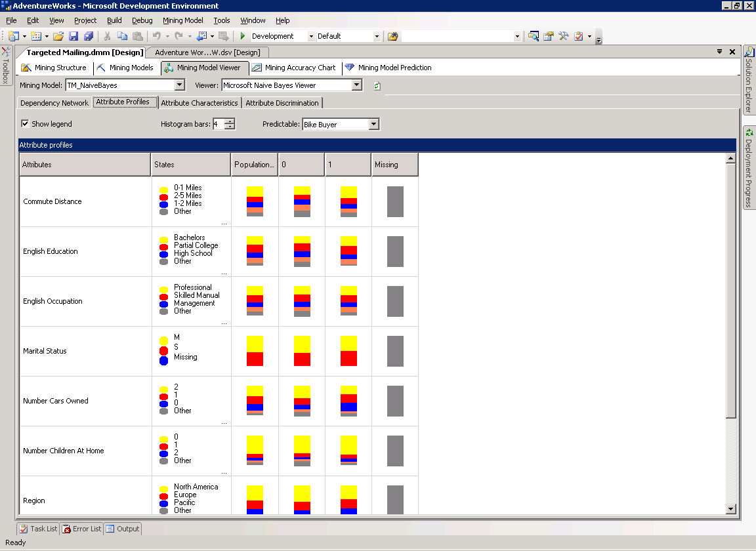
Task: Open the active documents list arrow
Action: pyautogui.click(x=719, y=52)
